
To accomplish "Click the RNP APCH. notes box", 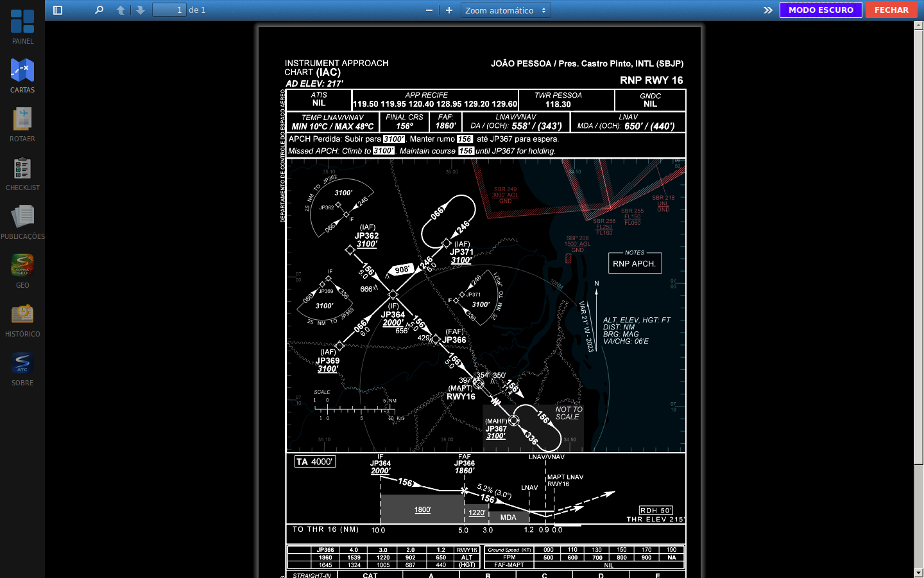I will click(635, 263).
